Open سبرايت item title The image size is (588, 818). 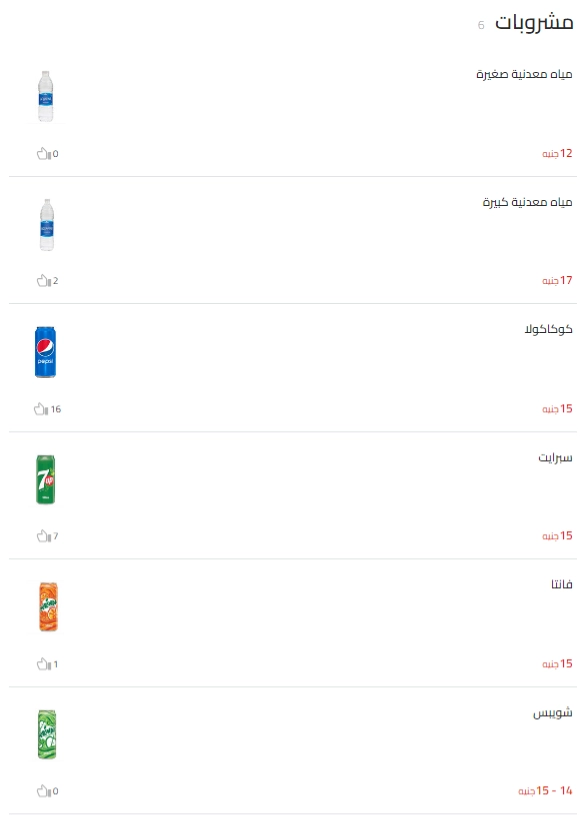point(555,458)
